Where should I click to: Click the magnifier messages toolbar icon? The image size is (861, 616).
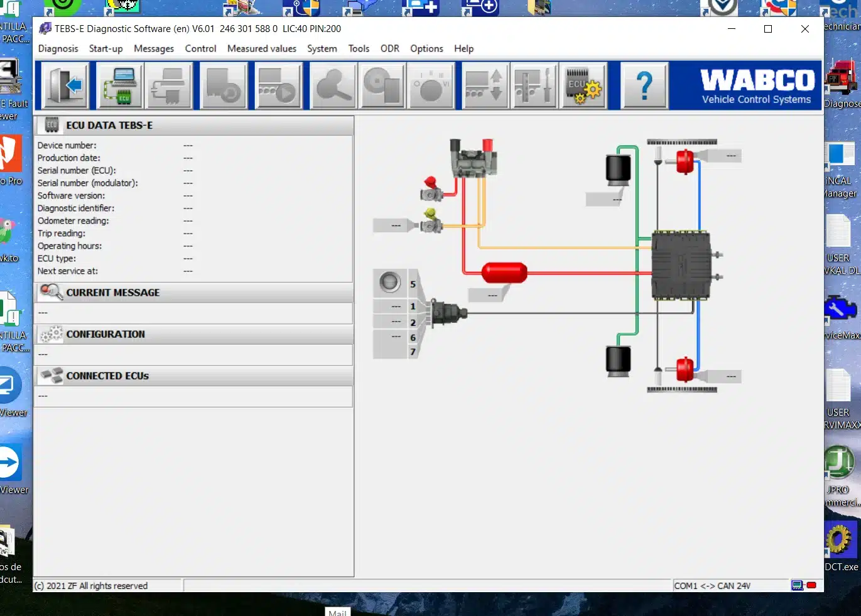pos(334,86)
